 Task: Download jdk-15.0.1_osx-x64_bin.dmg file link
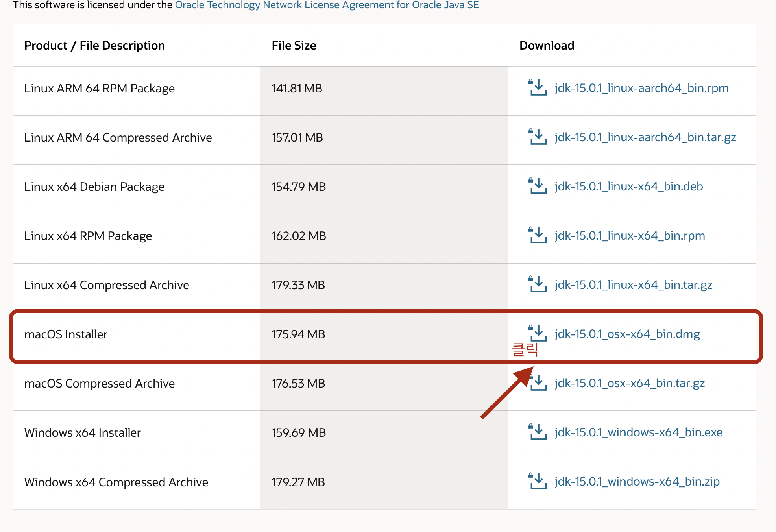[x=627, y=334]
